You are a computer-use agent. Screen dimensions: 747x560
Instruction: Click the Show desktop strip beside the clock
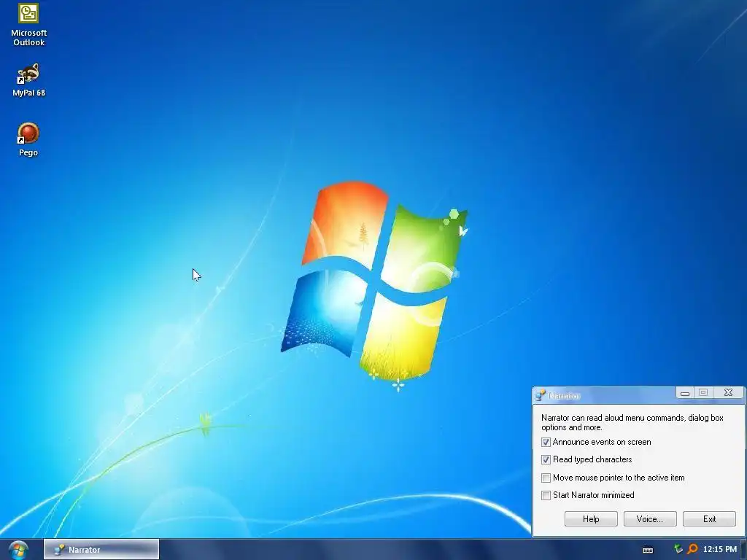tap(743, 550)
